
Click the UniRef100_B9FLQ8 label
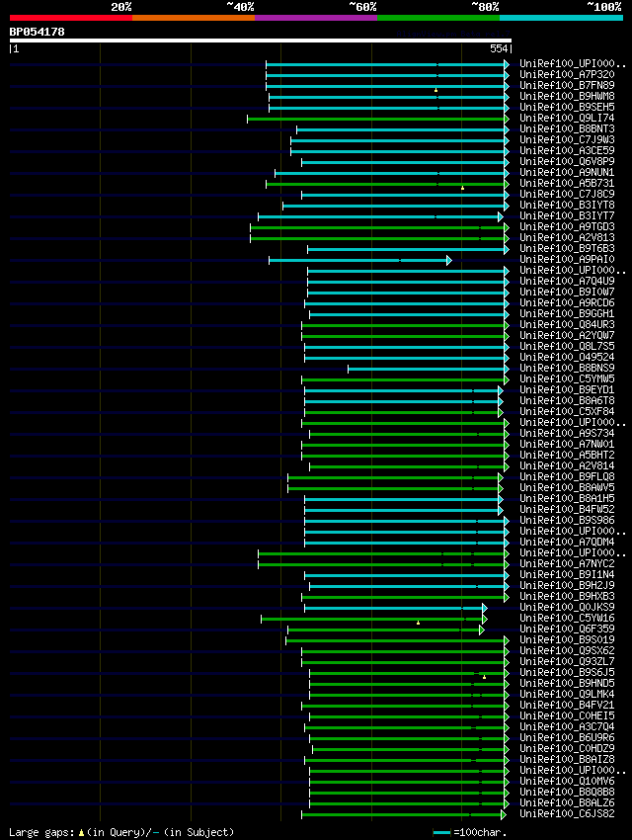tap(567, 476)
